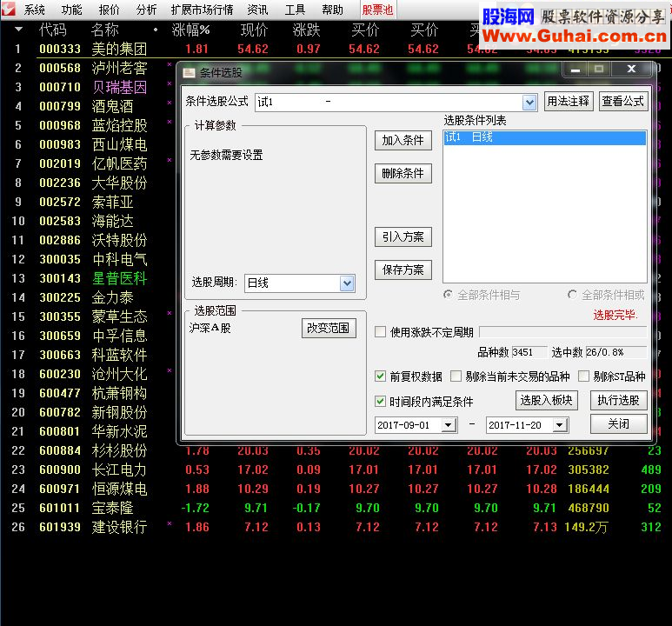Click the 用法注释 button
672x626 pixels.
(x=569, y=101)
